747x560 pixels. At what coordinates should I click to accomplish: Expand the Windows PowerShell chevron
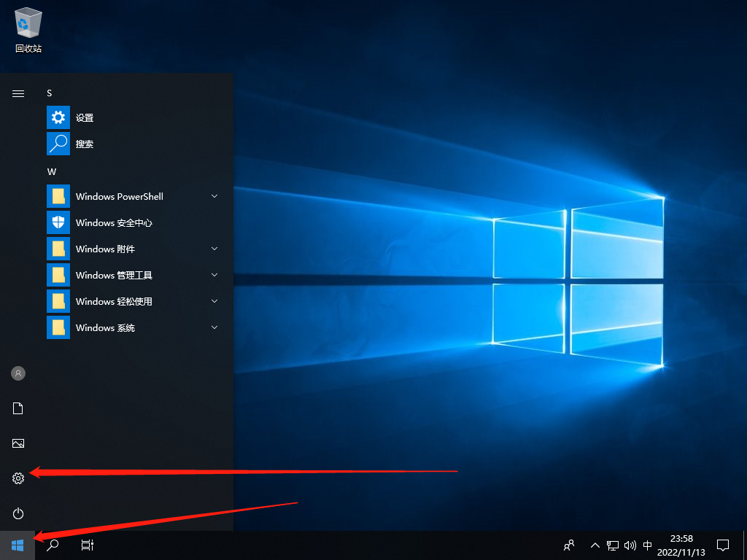214,196
